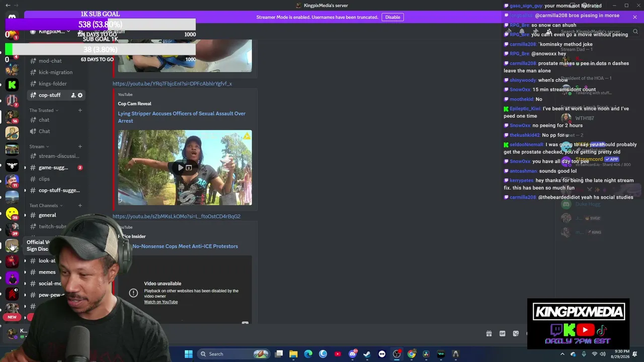Add a channel to Text Channels category
The width and height of the screenshot is (644, 362).
pyautogui.click(x=80, y=205)
